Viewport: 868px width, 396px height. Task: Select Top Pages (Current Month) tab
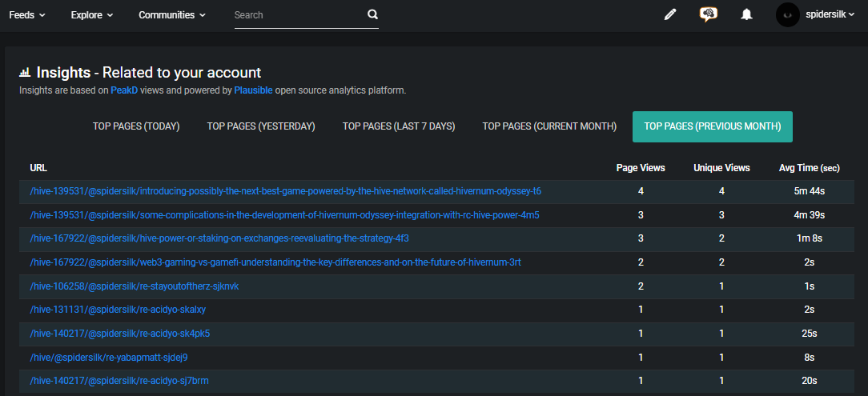549,126
